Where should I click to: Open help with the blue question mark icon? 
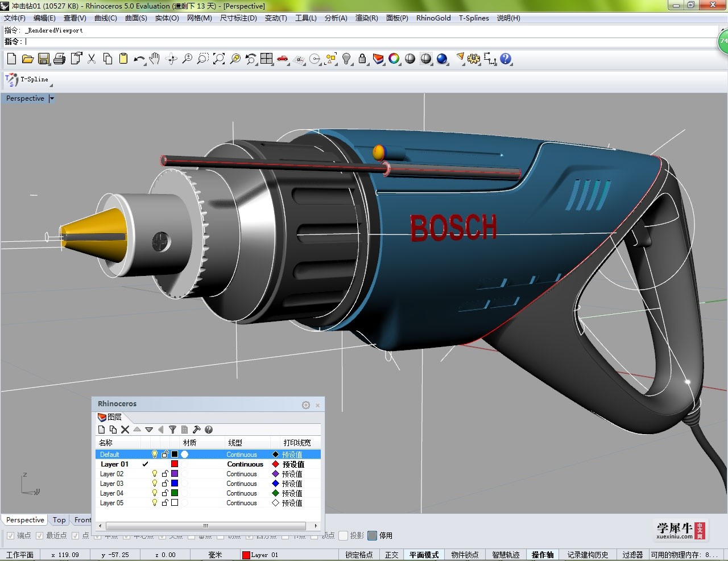[506, 59]
